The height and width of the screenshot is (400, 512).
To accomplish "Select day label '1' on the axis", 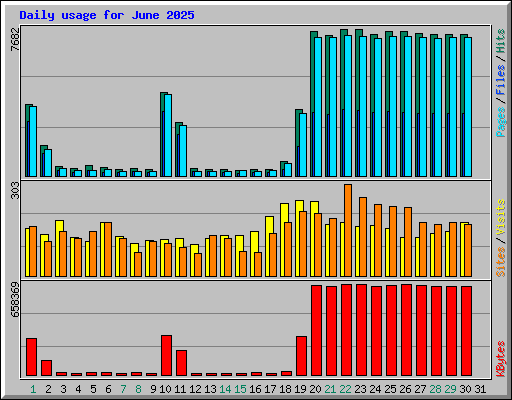I will (33, 389).
